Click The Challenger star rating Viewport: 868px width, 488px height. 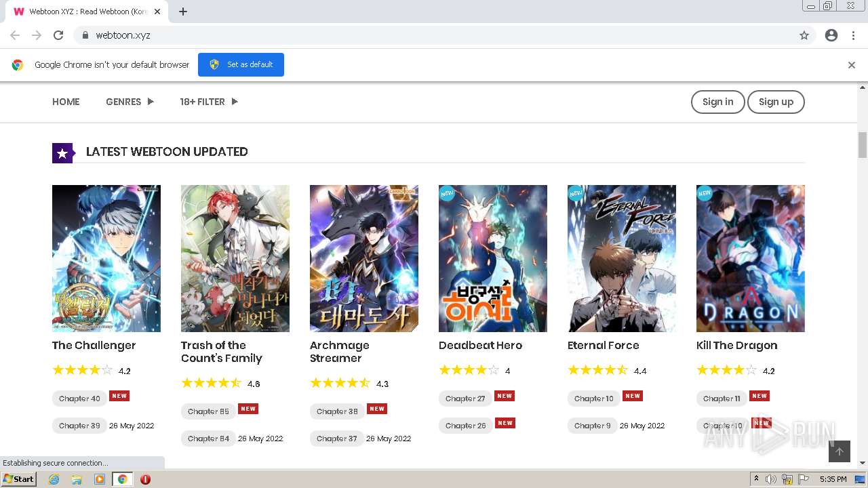[83, 370]
